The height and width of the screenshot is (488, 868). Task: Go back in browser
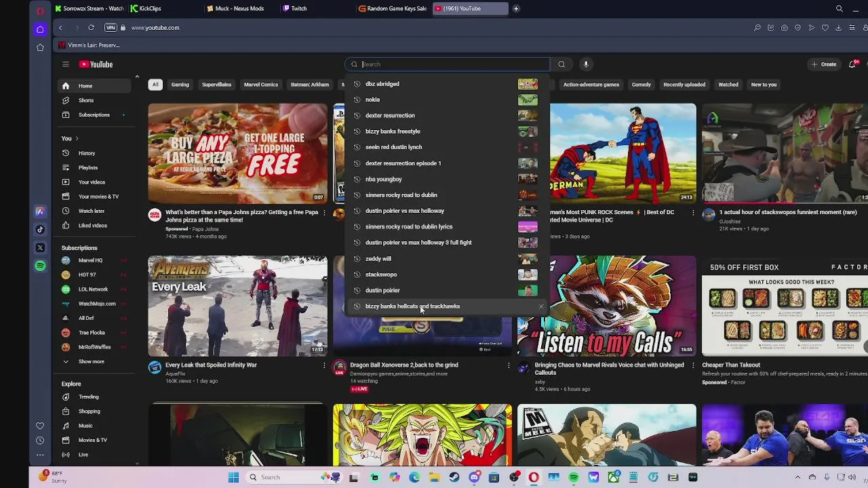pos(60,28)
